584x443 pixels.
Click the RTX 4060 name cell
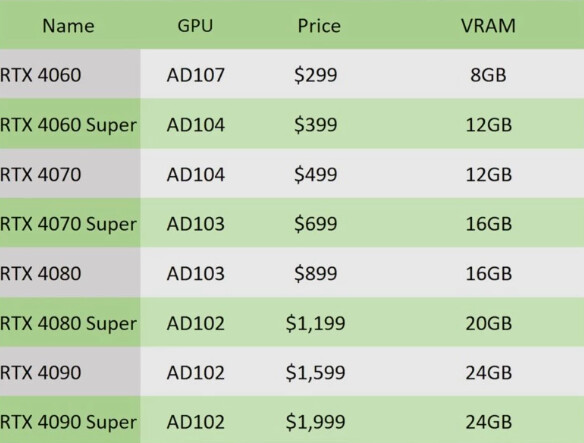pos(41,75)
